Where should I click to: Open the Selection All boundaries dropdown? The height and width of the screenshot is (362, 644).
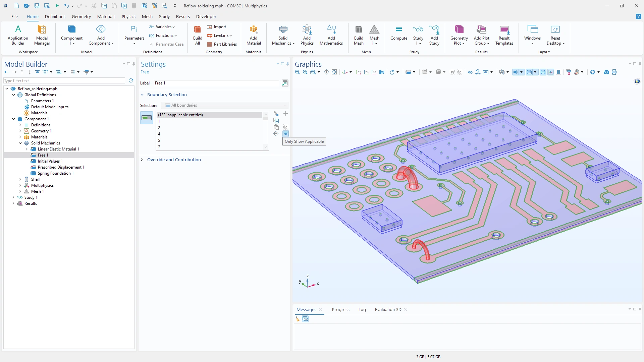pyautogui.click(x=224, y=105)
